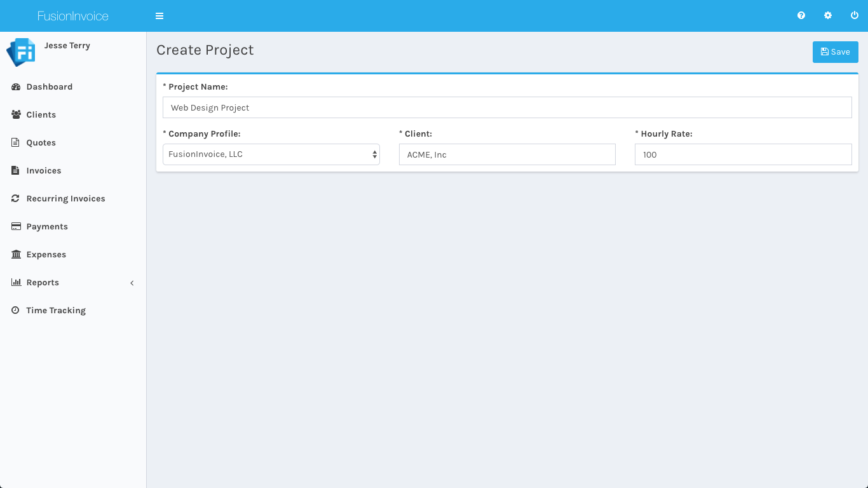Screen dimensions: 868x488
Task: Save the new project
Action: click(835, 52)
